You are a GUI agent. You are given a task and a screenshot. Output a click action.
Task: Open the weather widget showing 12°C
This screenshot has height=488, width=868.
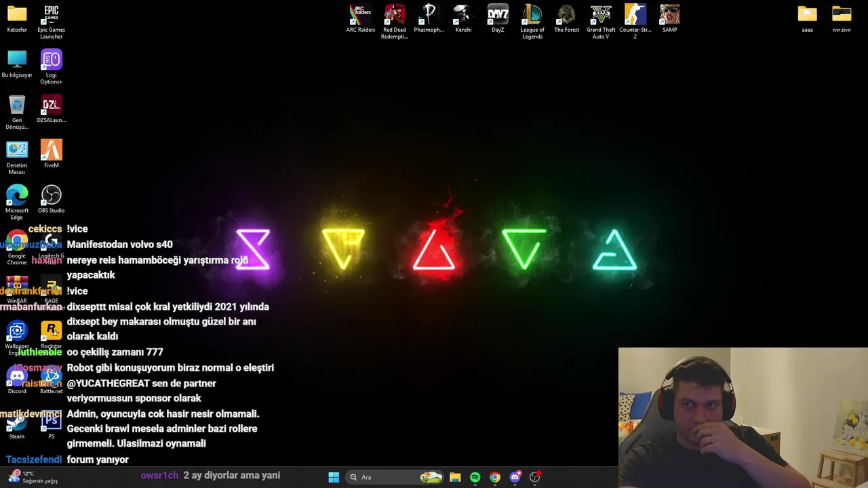coord(33,477)
